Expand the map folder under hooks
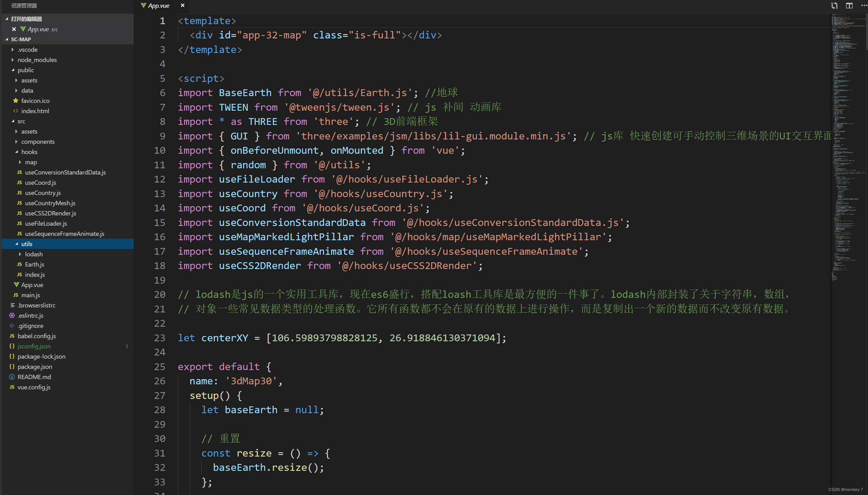The width and height of the screenshot is (868, 495). pos(20,162)
